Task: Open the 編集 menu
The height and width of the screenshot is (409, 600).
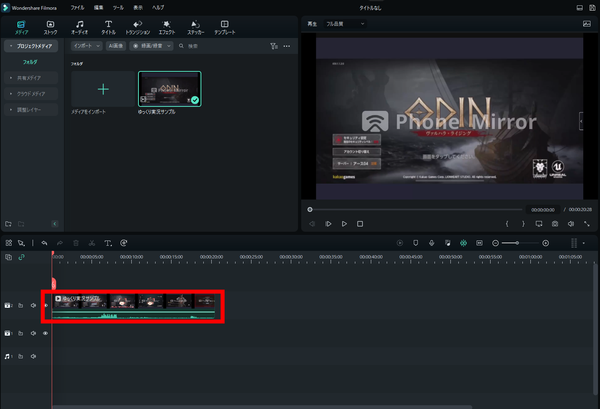Action: pos(98,8)
